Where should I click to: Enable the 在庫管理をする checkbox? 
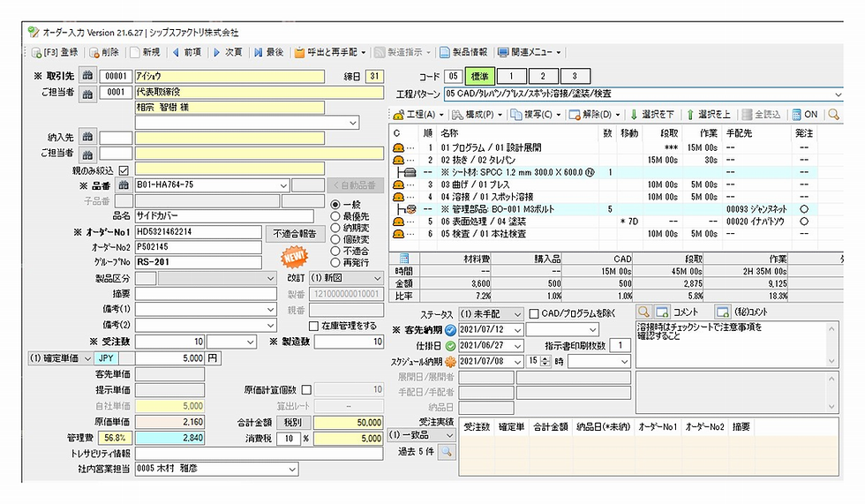click(313, 326)
